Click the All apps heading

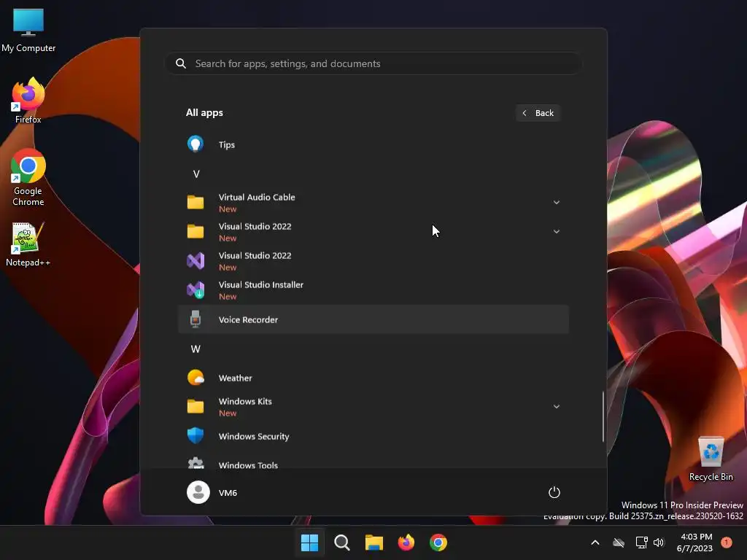point(204,113)
